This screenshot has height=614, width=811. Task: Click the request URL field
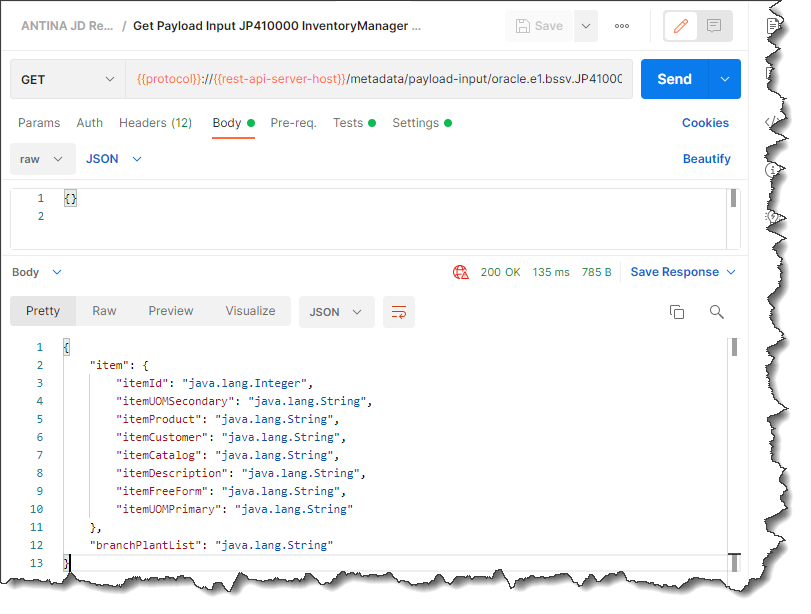(379, 79)
